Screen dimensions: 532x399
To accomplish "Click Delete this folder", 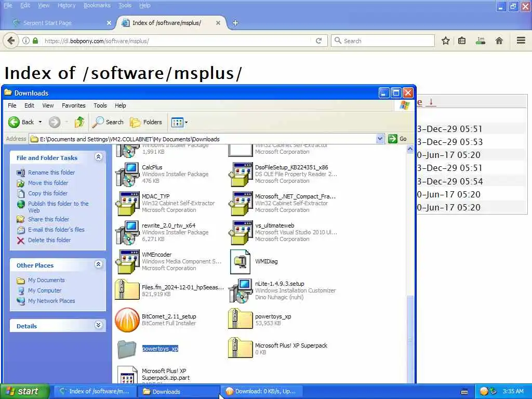I will pos(49,240).
